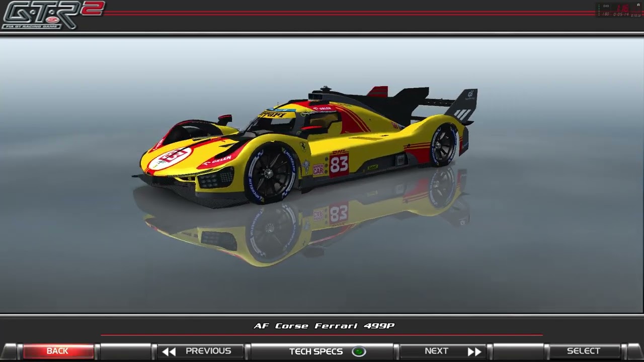This screenshot has width=644, height=362.
Task: Click the red BACK button
Action: click(x=58, y=351)
